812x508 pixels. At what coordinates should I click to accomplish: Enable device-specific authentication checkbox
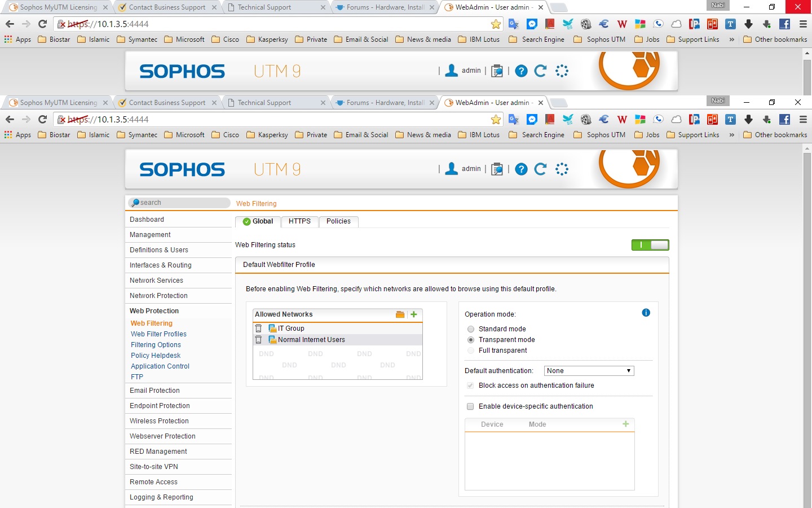(x=470, y=406)
